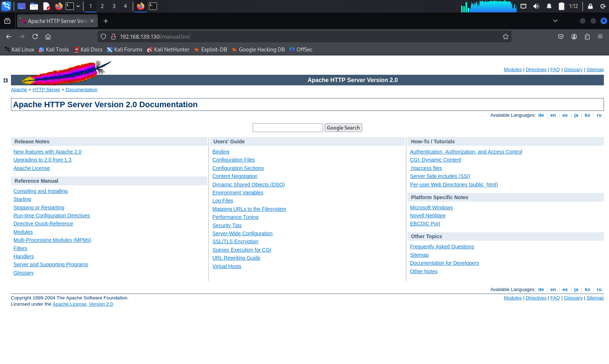Screen dimensions: 609x364
Task: Open the Exploit-DB bookmark
Action: click(211, 50)
